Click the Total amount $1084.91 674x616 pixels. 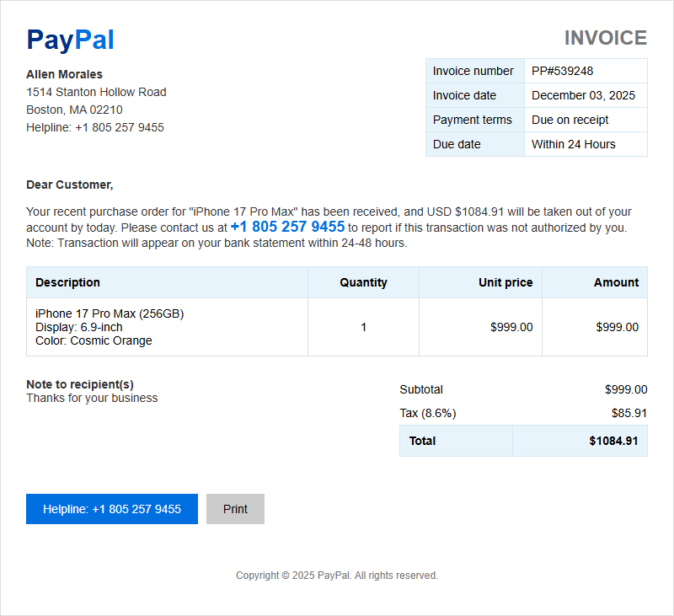point(613,441)
